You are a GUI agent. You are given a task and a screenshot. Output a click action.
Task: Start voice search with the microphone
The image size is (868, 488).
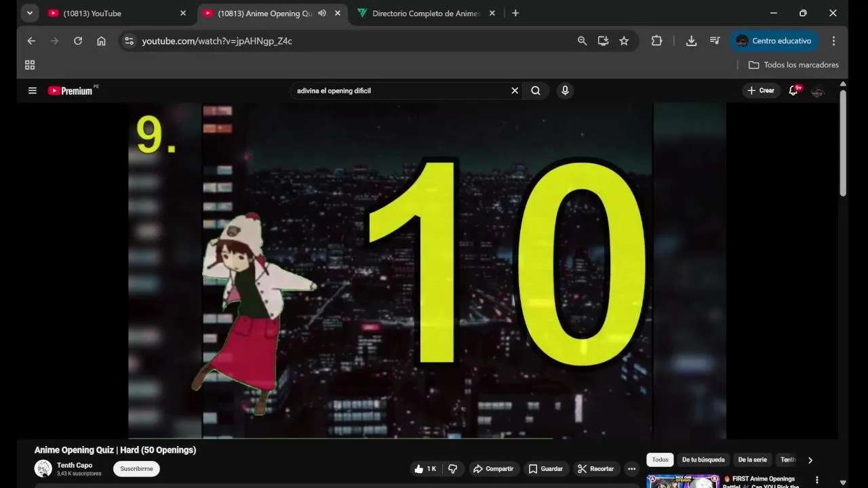point(565,90)
